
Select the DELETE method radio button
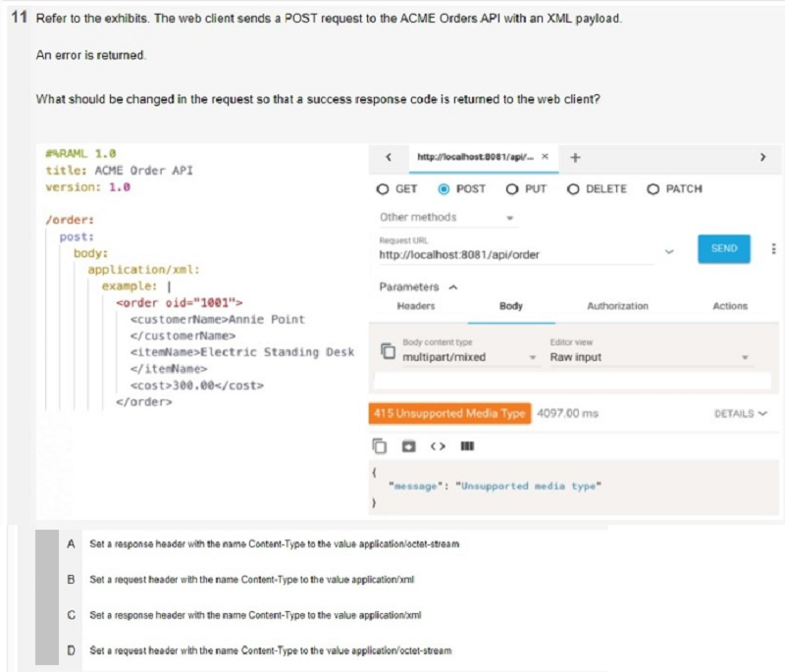[573, 189]
